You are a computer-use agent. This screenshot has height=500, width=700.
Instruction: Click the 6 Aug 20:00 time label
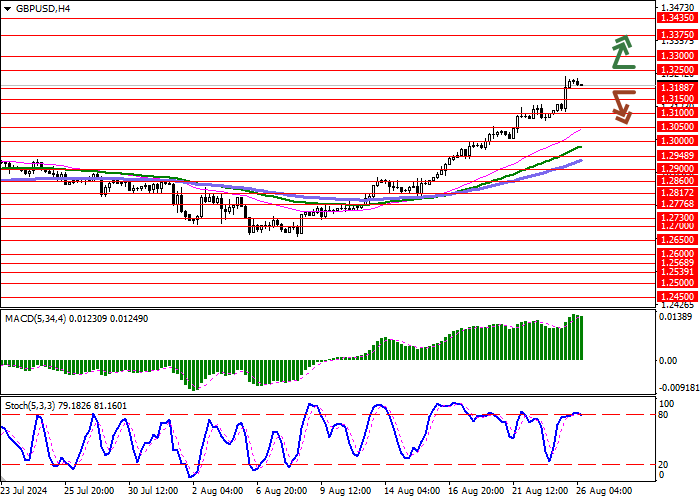click(x=282, y=491)
